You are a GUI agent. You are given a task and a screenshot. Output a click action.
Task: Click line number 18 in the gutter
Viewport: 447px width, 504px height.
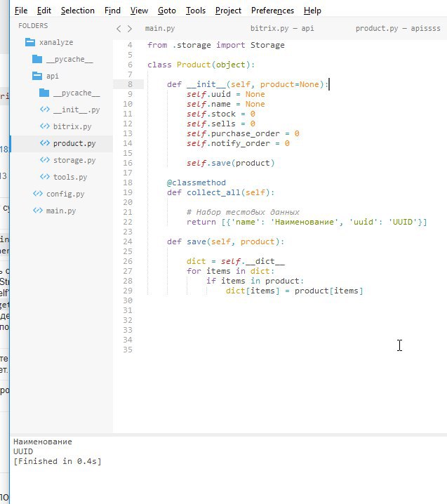pos(127,183)
